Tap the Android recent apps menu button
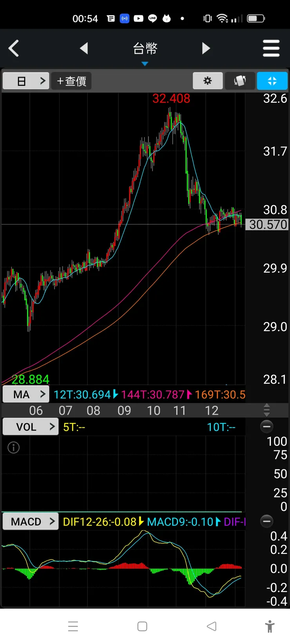The image size is (290, 644). click(73, 626)
